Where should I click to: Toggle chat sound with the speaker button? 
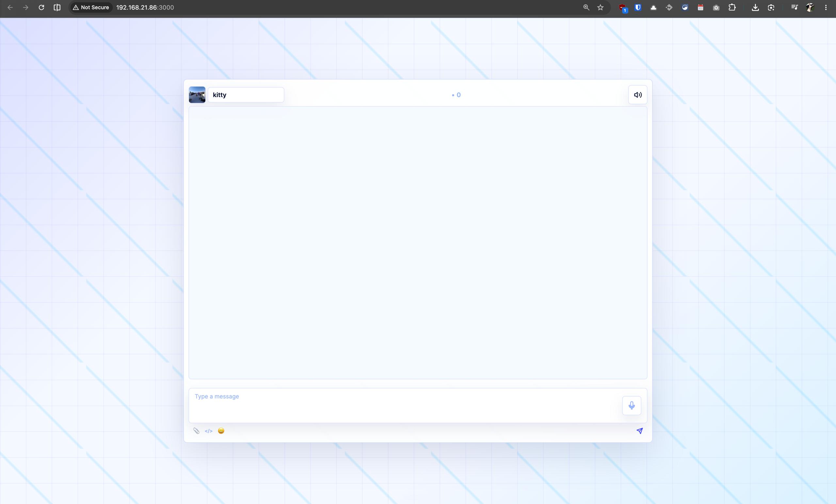(637, 95)
